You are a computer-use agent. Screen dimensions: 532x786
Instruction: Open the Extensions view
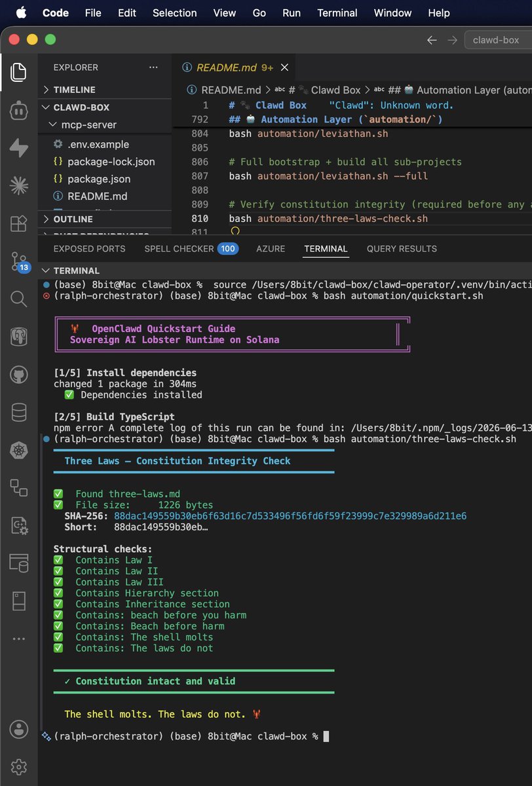18,223
